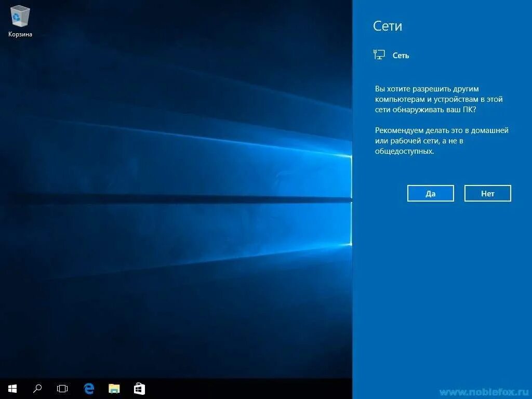Click the wired network icon next to Сеть

coord(379,55)
